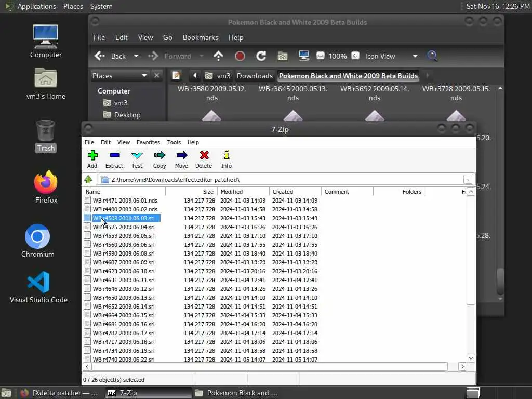Click the Move toolbar icon in 7-Zip
The image size is (532, 399).
pyautogui.click(x=181, y=156)
